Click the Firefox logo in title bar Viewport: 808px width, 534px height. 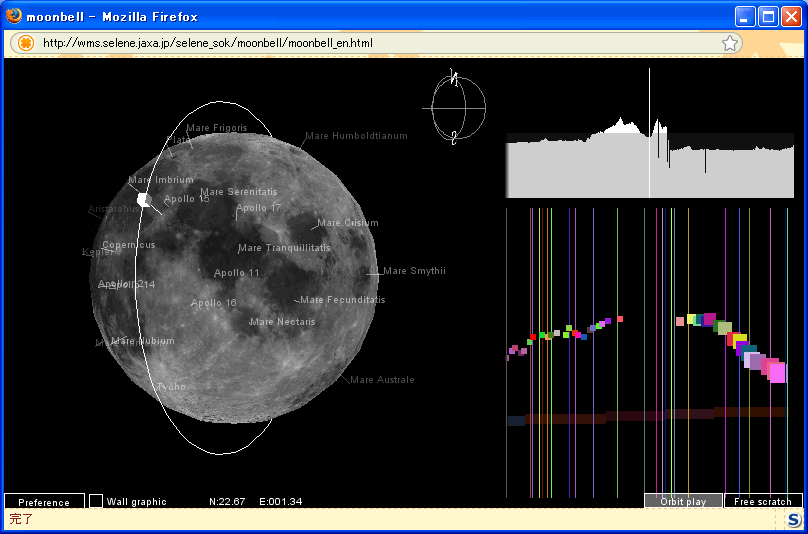[x=13, y=16]
